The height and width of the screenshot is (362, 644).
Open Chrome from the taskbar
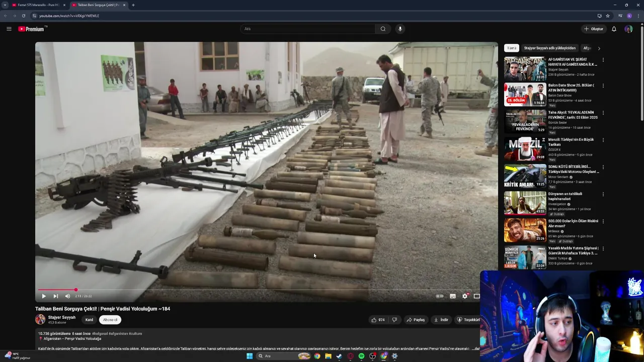pyautogui.click(x=317, y=356)
